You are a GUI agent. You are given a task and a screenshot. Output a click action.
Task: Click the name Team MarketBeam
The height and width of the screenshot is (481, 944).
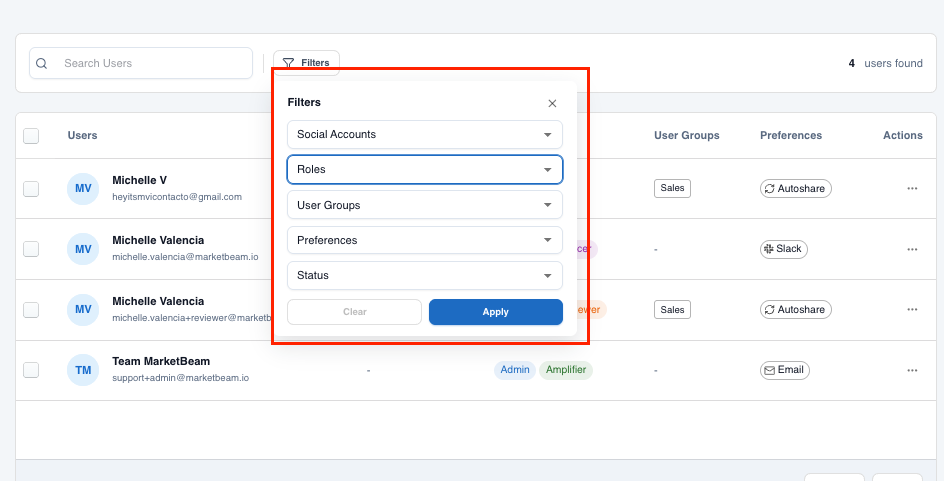coord(161,361)
